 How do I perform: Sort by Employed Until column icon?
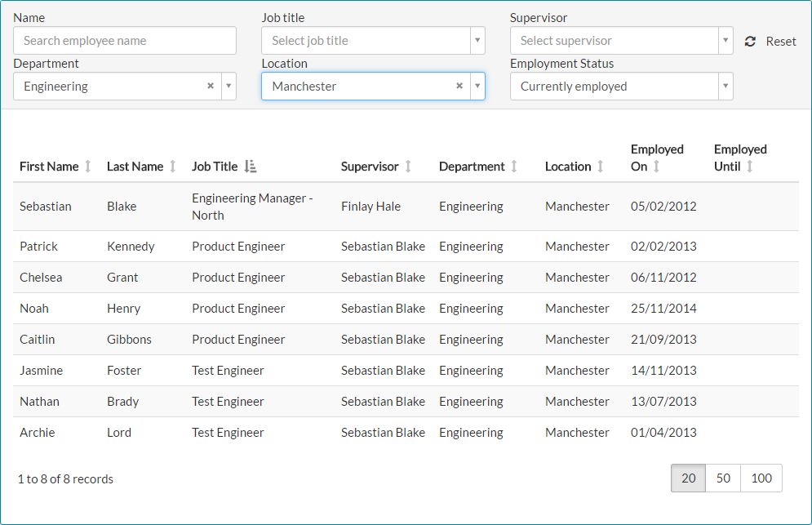750,167
